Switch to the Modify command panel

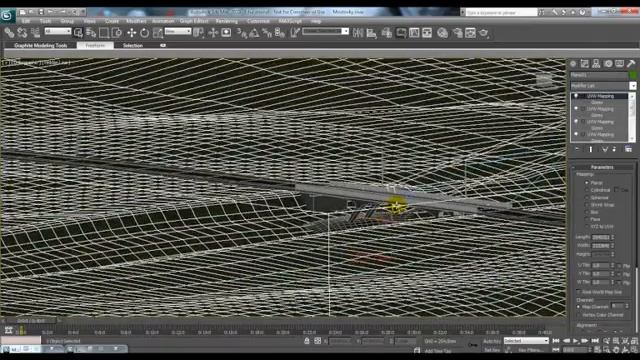coord(584,64)
